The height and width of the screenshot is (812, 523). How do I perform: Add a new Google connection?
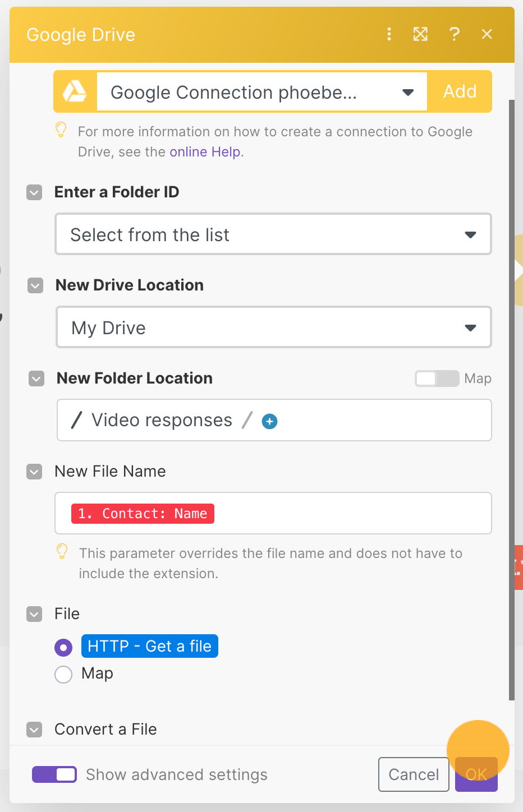coord(460,91)
